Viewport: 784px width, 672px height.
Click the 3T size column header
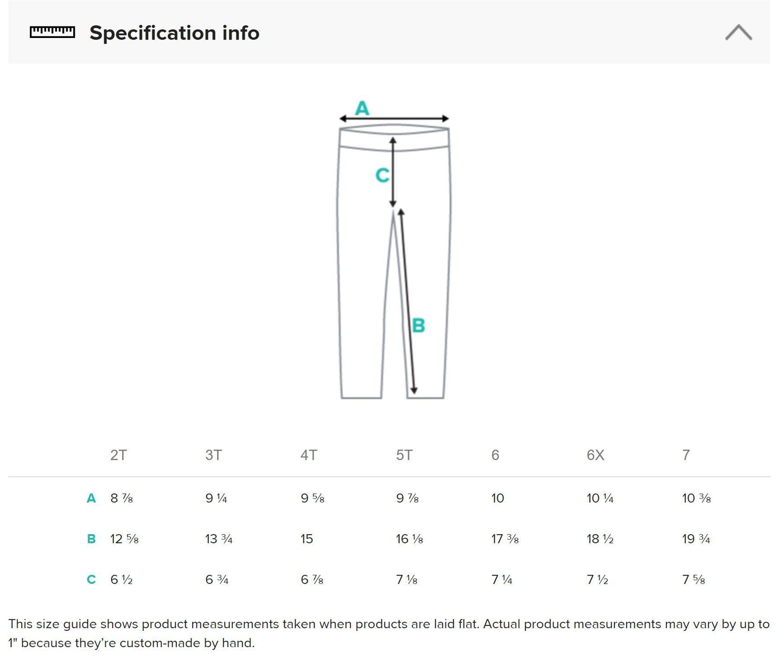point(213,455)
